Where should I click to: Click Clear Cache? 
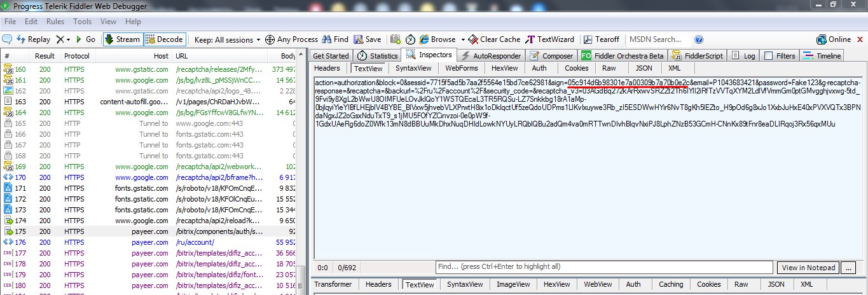(494, 39)
